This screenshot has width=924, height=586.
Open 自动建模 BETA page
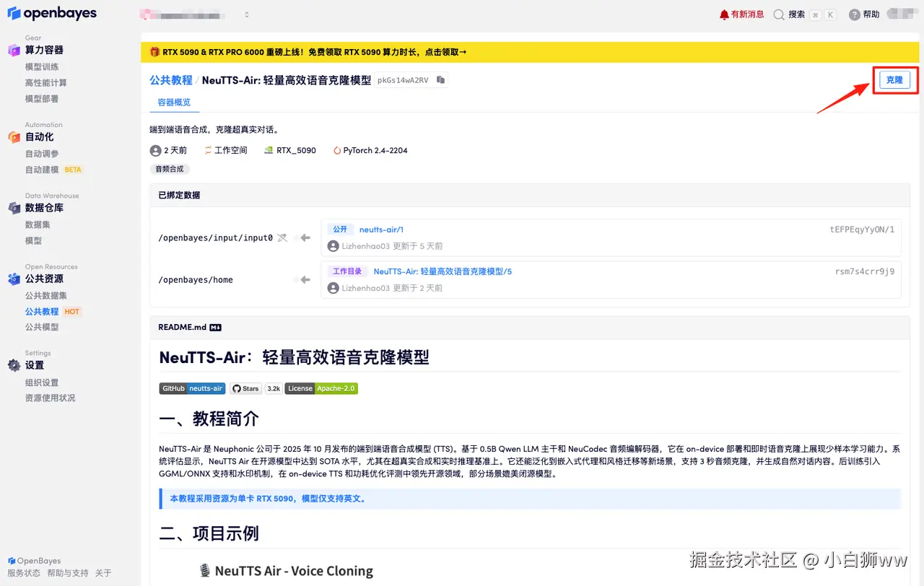point(54,170)
